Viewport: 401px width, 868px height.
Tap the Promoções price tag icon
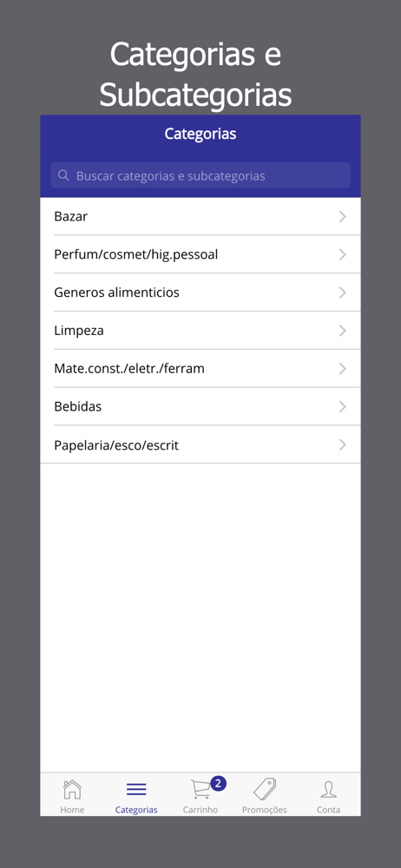click(x=265, y=789)
